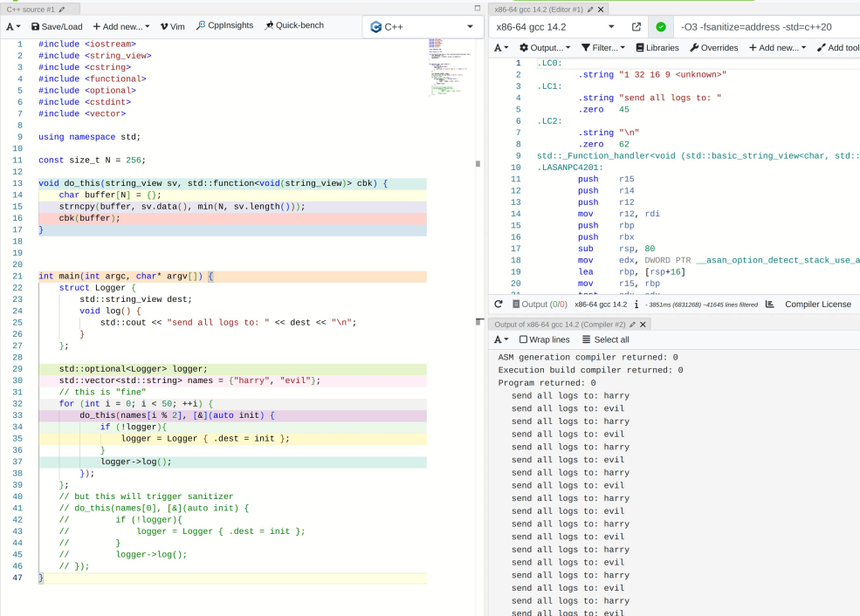Click Select all in the output pane
This screenshot has height=616, width=860.
[x=606, y=339]
